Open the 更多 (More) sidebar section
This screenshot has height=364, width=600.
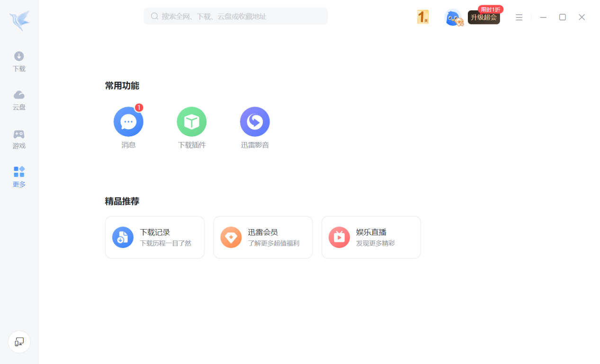(x=19, y=177)
